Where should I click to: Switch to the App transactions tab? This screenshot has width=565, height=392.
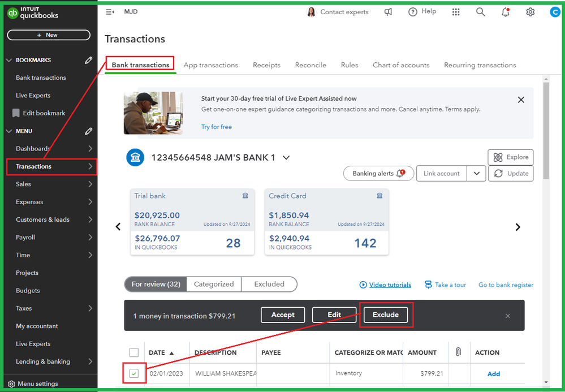coord(211,65)
